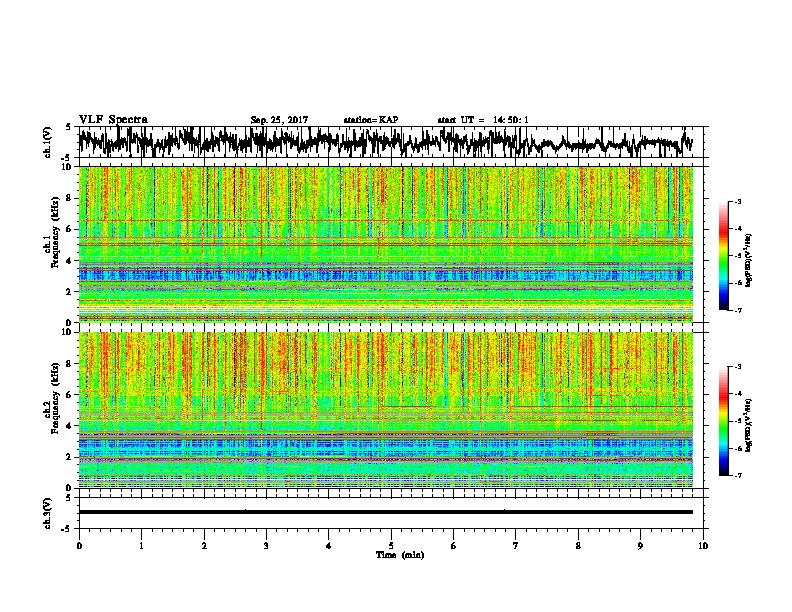This screenshot has height=612, width=792.
Task: Click the "station=KAP" header label
Action: pyautogui.click(x=371, y=120)
